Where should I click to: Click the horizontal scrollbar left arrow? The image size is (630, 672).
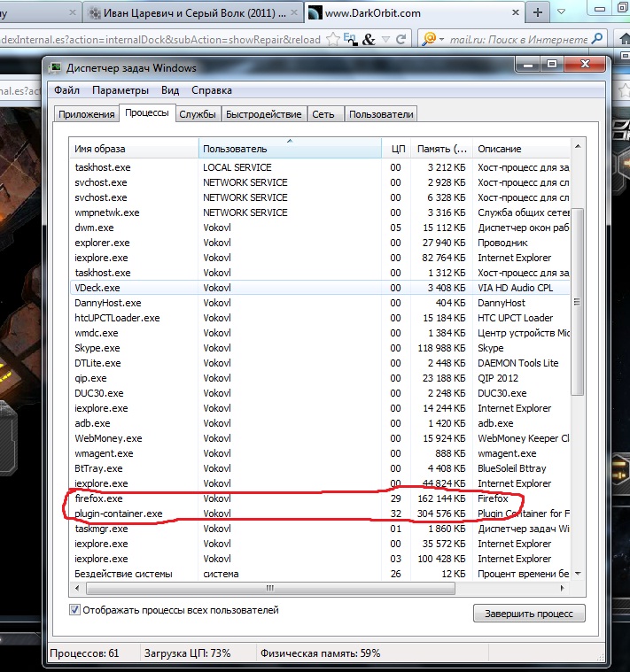pos(78,588)
